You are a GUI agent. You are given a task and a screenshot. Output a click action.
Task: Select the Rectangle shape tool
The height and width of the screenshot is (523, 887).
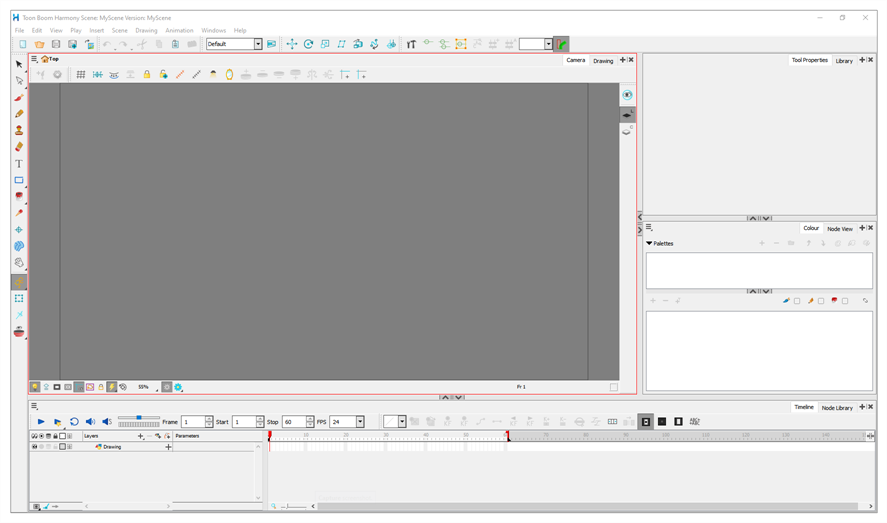pos(19,180)
